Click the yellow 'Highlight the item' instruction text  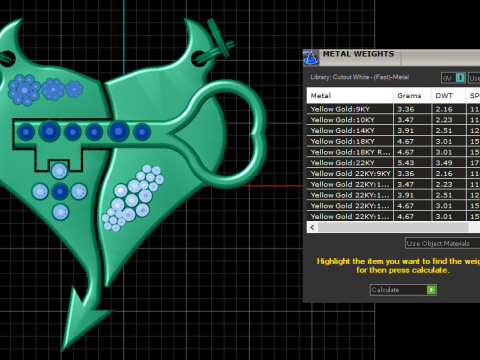[398, 266]
